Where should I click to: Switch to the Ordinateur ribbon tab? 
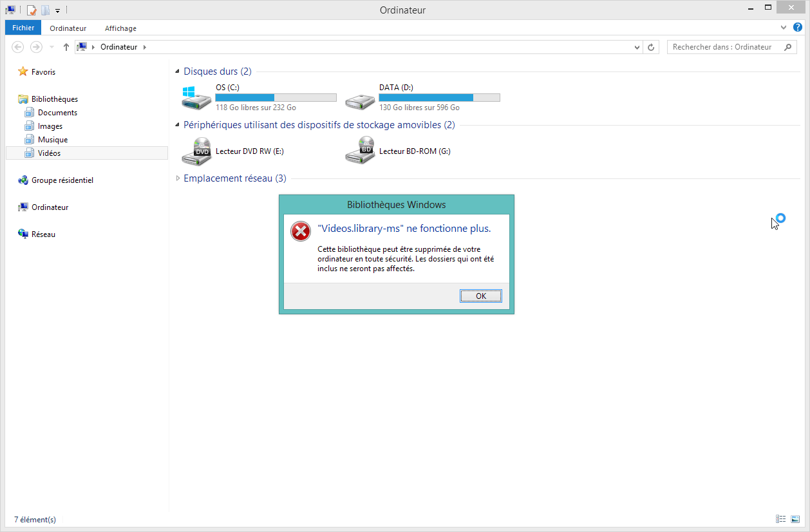point(68,28)
